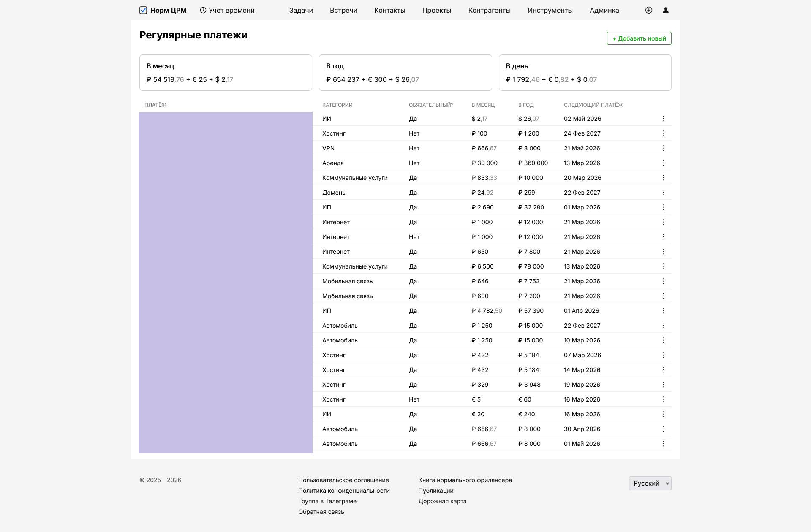The height and width of the screenshot is (532, 811).
Task: Open three-dot menu for Аренда row
Action: tap(664, 163)
